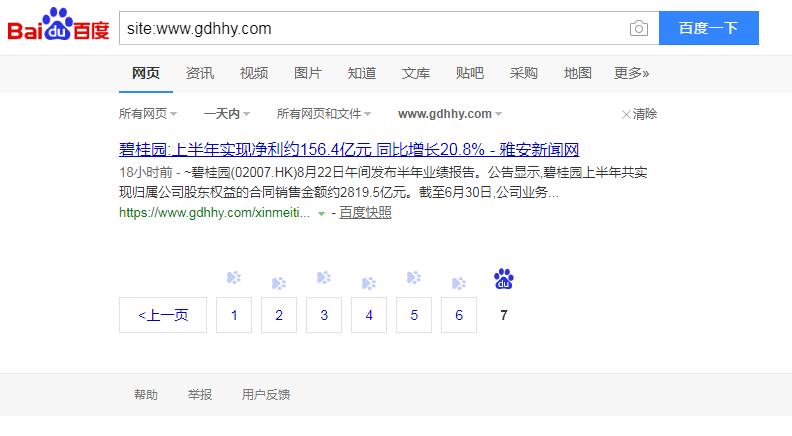
Task: Click the 百度一下 search button
Action: 709,28
